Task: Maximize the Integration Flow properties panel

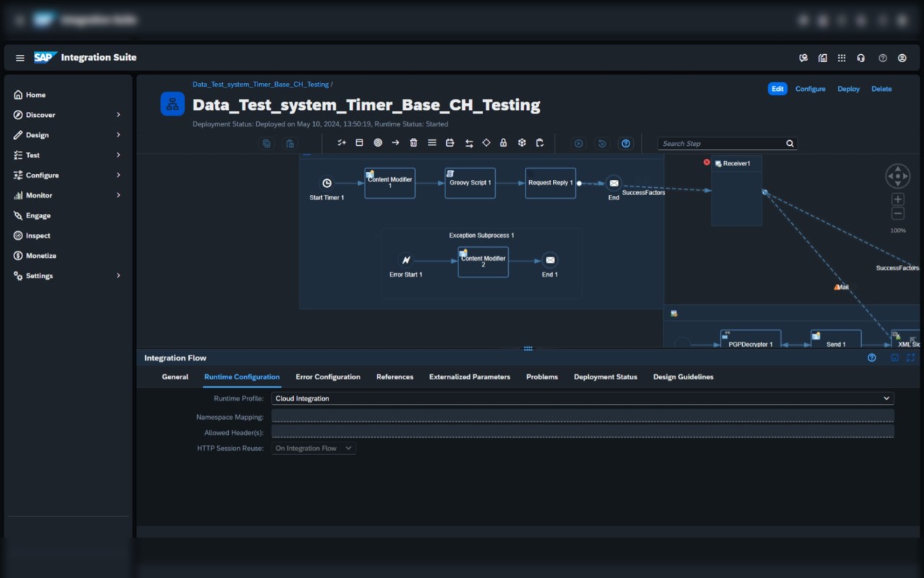Action: (911, 358)
